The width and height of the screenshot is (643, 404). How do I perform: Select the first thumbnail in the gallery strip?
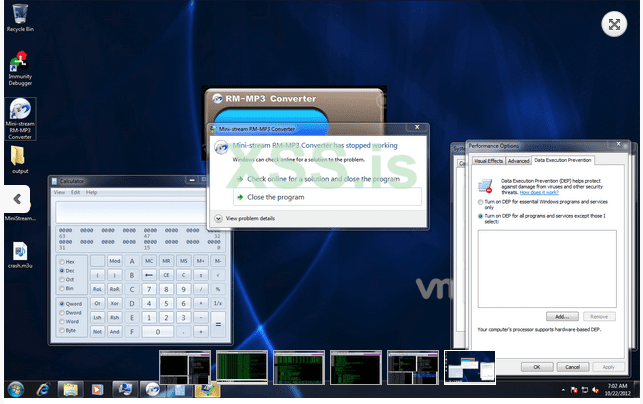[185, 364]
